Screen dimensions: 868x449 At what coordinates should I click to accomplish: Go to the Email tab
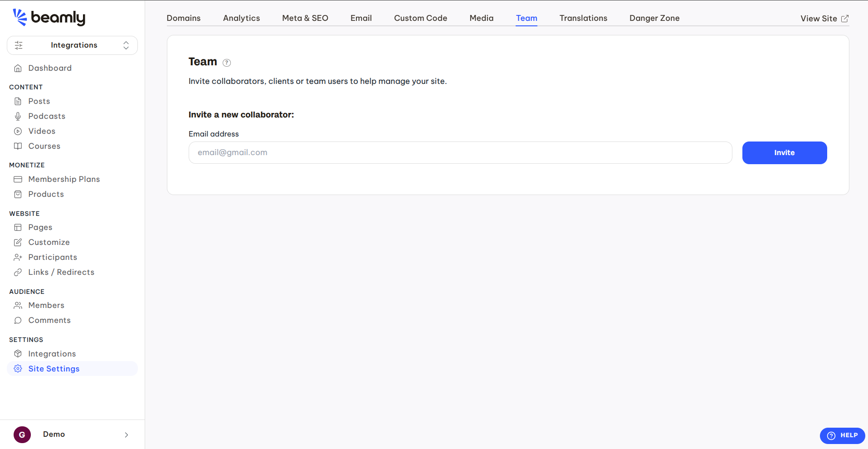click(361, 18)
